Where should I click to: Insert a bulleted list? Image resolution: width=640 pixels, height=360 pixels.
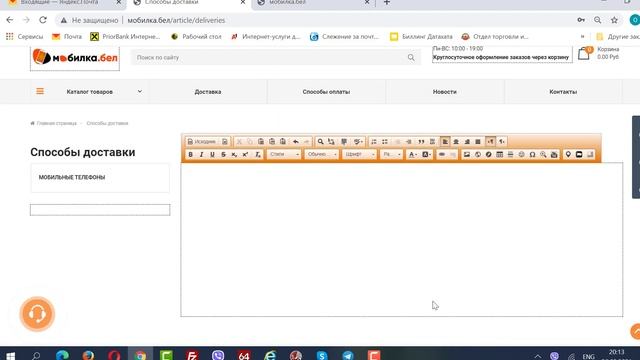[x=385, y=142]
